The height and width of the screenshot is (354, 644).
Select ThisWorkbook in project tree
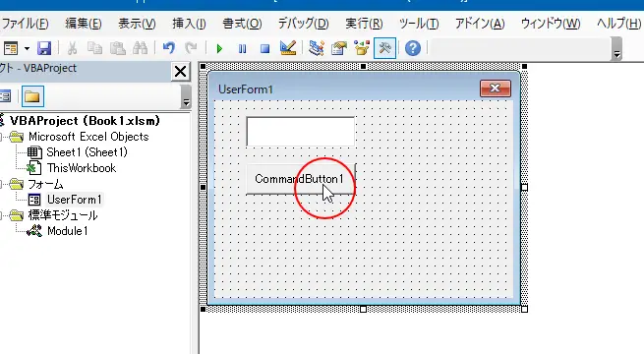coord(82,168)
